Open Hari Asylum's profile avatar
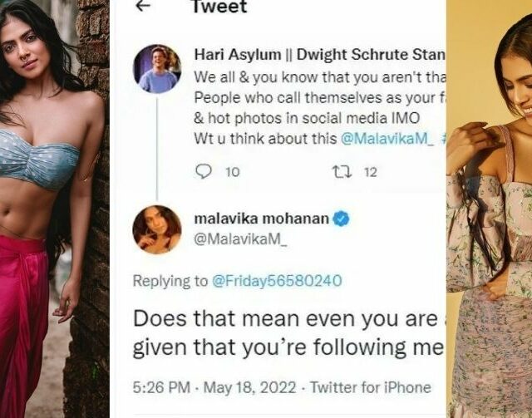Image resolution: width=532 pixels, height=418 pixels. coord(157,68)
